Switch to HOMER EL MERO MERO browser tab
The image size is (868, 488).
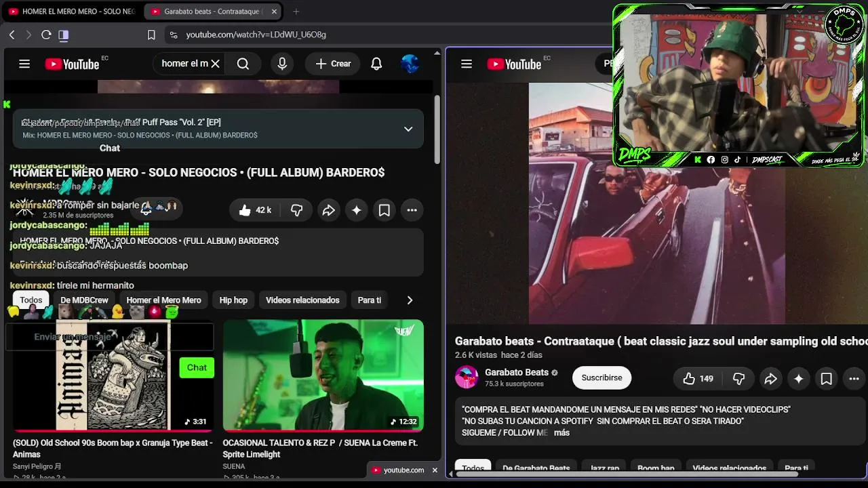point(73,12)
